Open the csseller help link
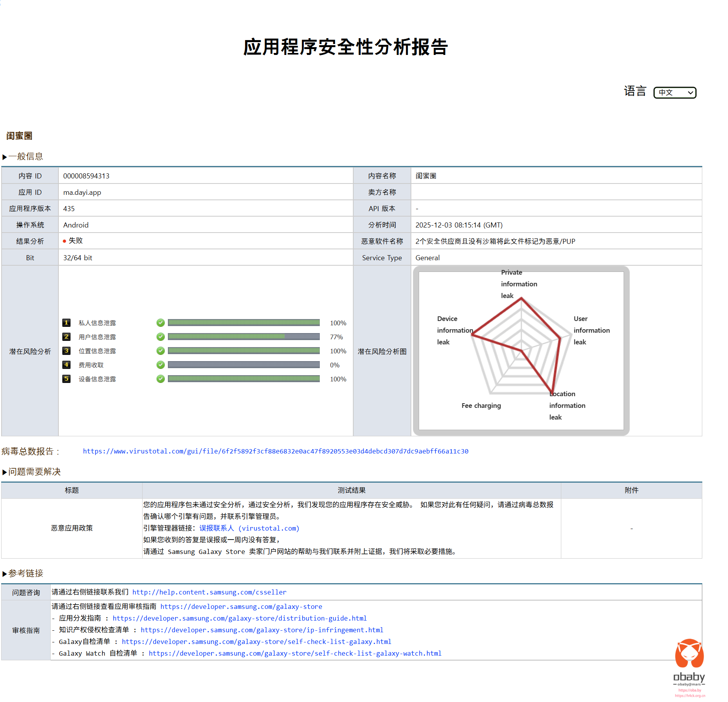Viewport: 728px width, 702px height. click(x=209, y=592)
